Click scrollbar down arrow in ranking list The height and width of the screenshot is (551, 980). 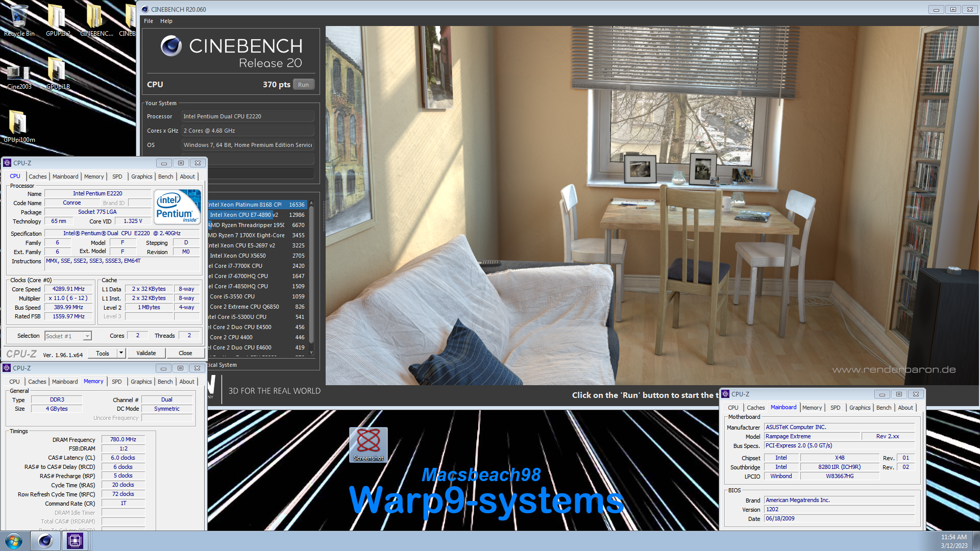point(311,353)
